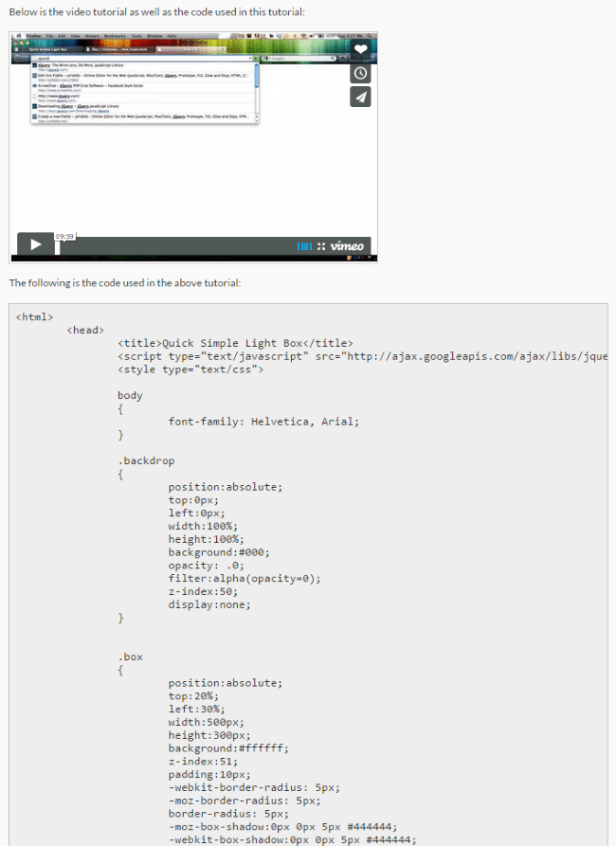
Task: Enter fullscreen on the Vimeo player
Action: click(321, 246)
